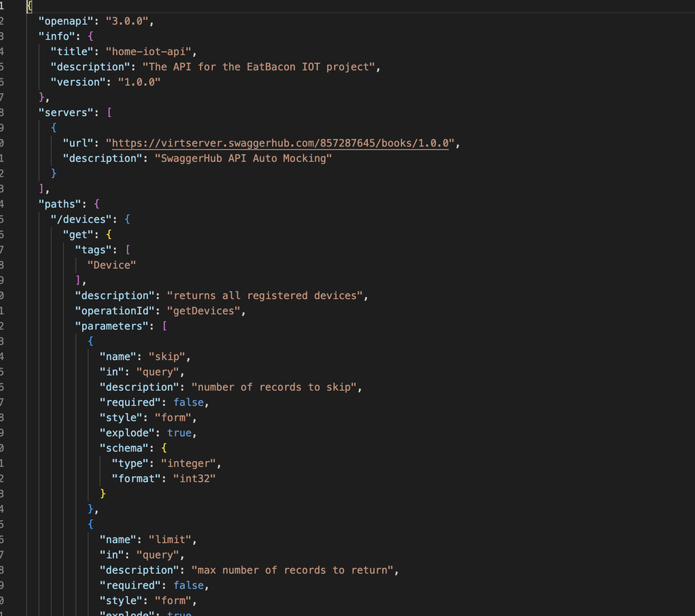Click the "tags" key
The width and height of the screenshot is (695, 616).
pos(95,250)
